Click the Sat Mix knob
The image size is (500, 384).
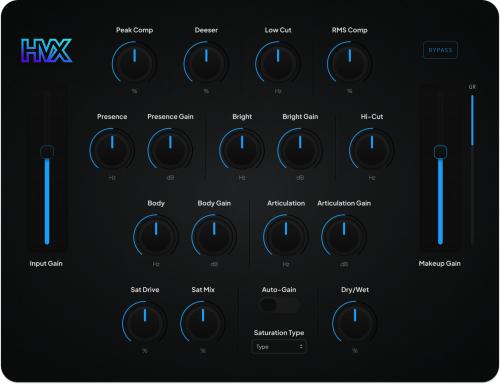click(x=203, y=322)
